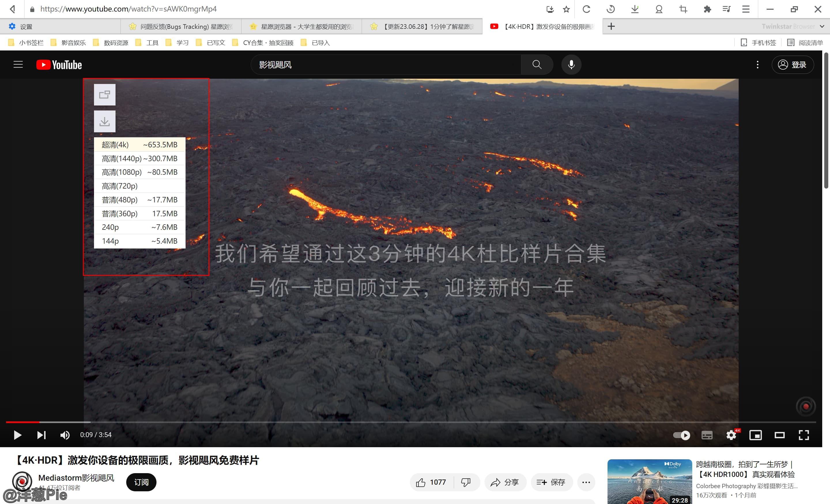
Task: Open the player settings gear
Action: pos(731,435)
